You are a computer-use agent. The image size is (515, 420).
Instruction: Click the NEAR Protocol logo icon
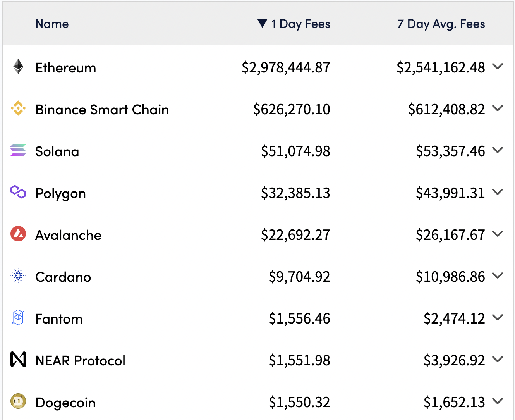(18, 360)
